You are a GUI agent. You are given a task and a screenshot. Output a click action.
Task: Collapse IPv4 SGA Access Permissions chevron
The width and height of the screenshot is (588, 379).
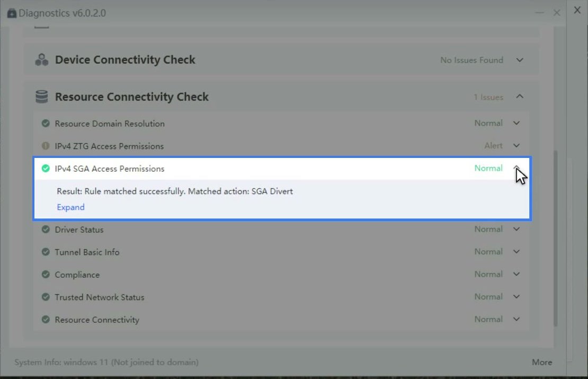click(x=516, y=168)
